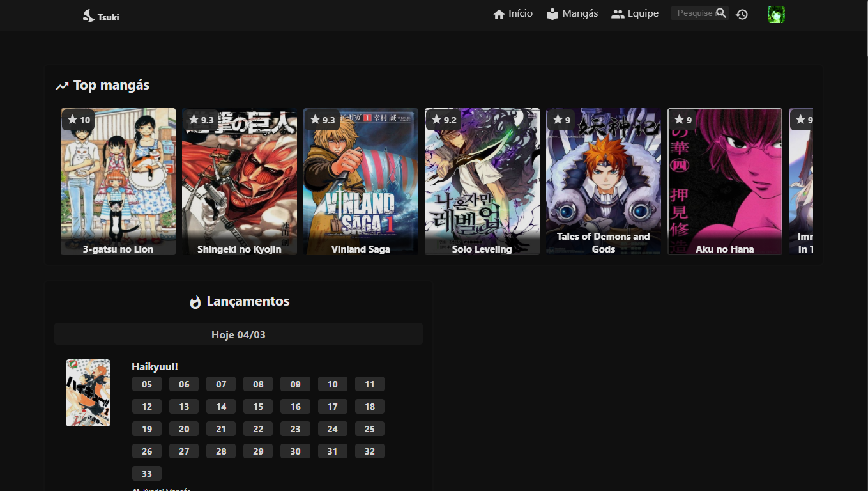Click the 9.2 star badge on Solo Leveling

tap(443, 120)
